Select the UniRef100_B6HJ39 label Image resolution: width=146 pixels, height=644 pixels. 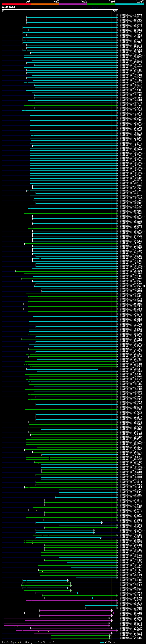[131, 311]
